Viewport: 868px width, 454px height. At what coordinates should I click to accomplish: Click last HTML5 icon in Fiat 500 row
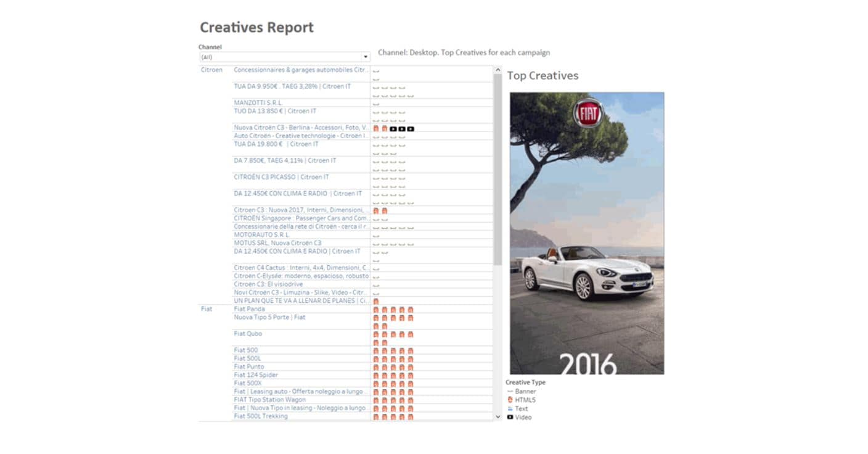pos(411,351)
